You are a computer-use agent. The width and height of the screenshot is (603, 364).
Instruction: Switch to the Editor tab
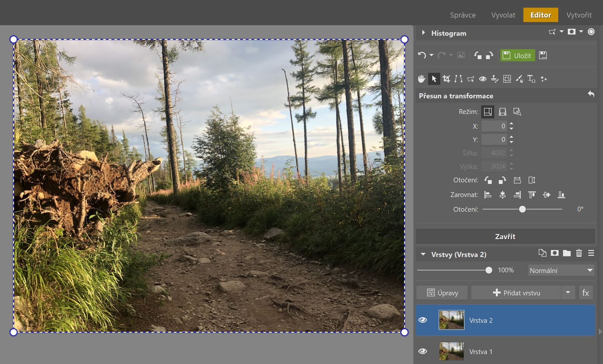pyautogui.click(x=541, y=15)
